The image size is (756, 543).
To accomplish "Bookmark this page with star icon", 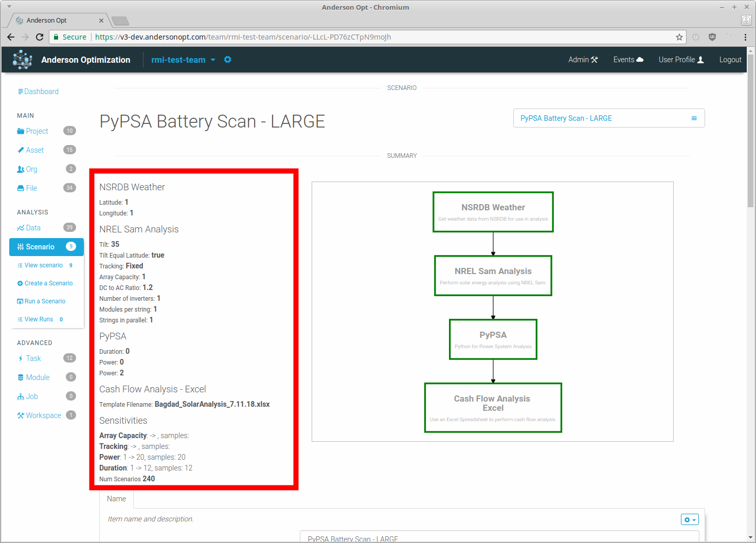I will 679,37.
